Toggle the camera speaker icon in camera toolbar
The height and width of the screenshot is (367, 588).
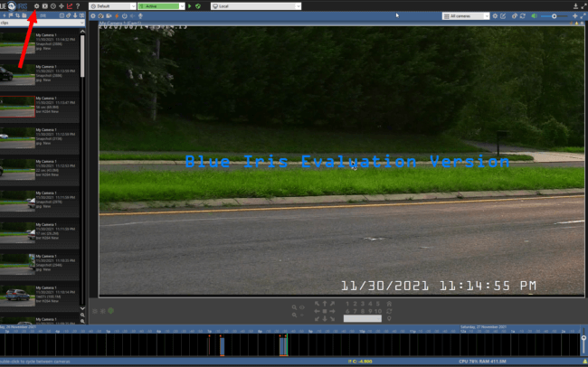132,15
